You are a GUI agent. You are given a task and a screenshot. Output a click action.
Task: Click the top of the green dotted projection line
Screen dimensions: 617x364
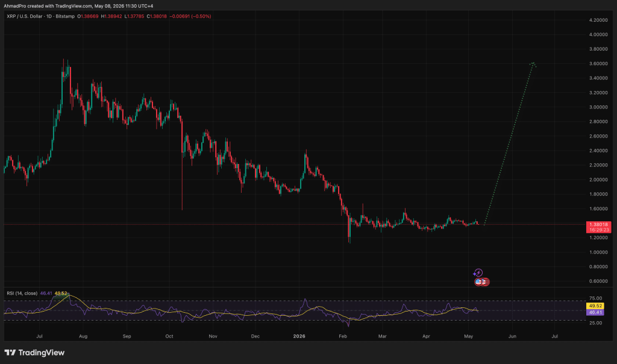(x=533, y=63)
